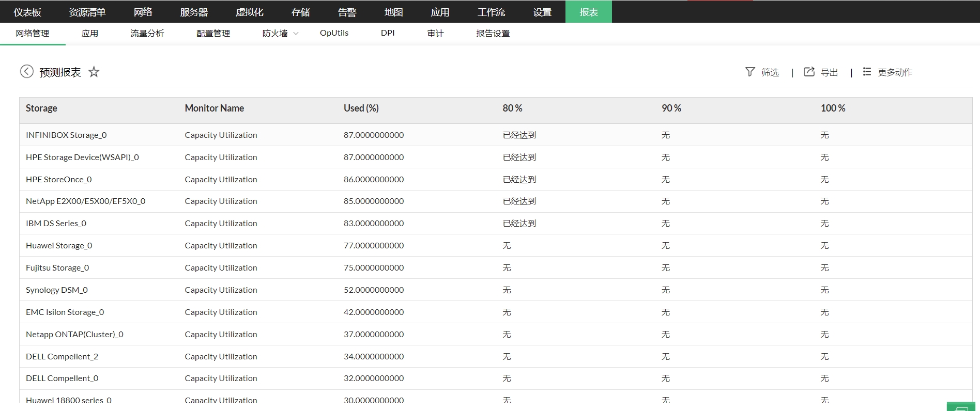This screenshot has height=411, width=980.
Task: Open the 服务器 top menu
Action: point(194,12)
